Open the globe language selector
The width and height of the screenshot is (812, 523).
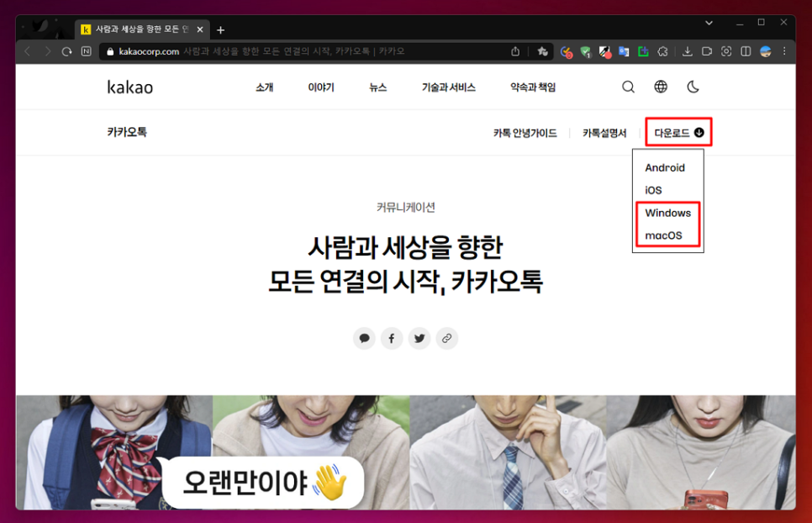661,87
